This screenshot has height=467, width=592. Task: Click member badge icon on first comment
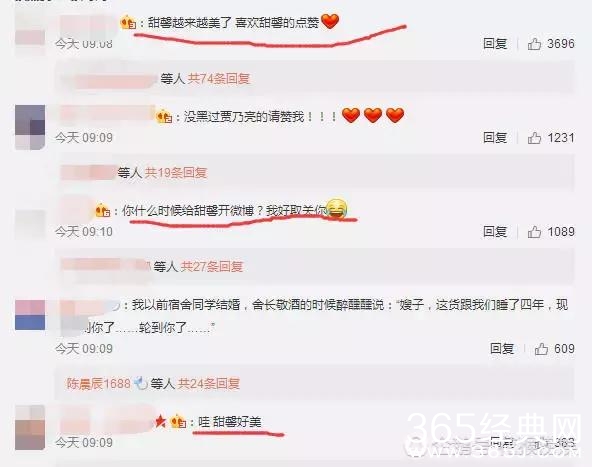[x=128, y=23]
